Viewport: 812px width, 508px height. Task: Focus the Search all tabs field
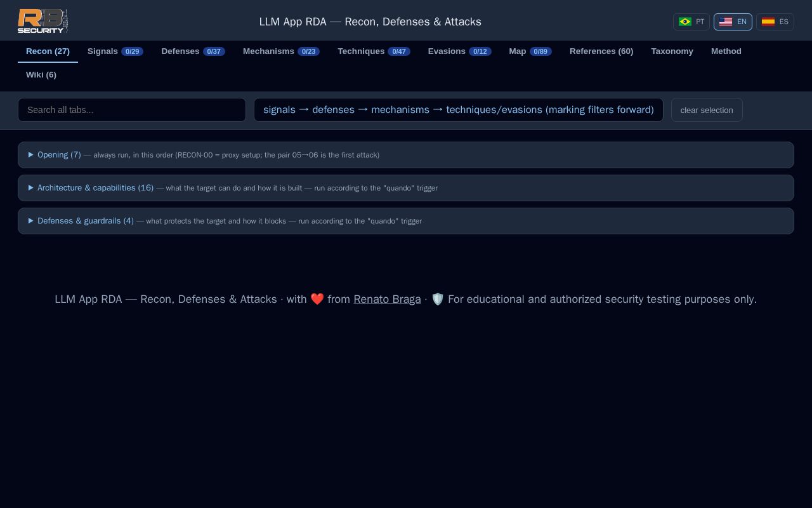pyautogui.click(x=132, y=110)
